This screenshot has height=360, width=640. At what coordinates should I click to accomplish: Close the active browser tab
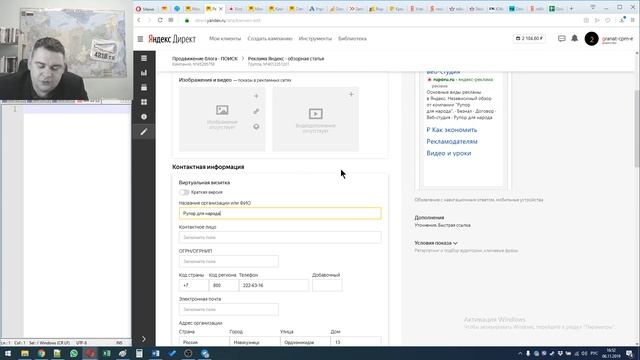click(x=221, y=8)
